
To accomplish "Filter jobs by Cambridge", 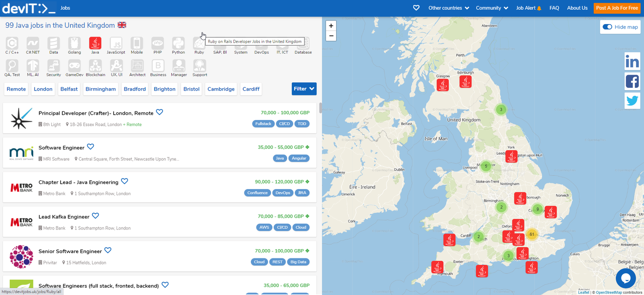I will coord(221,89).
